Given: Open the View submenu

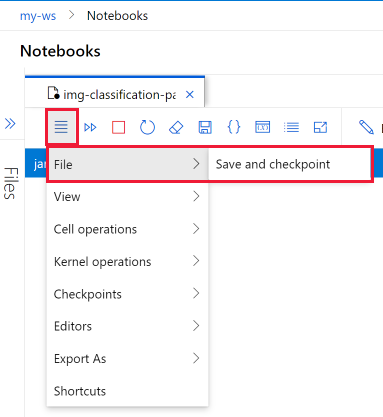Looking at the screenshot, I should point(127,197).
